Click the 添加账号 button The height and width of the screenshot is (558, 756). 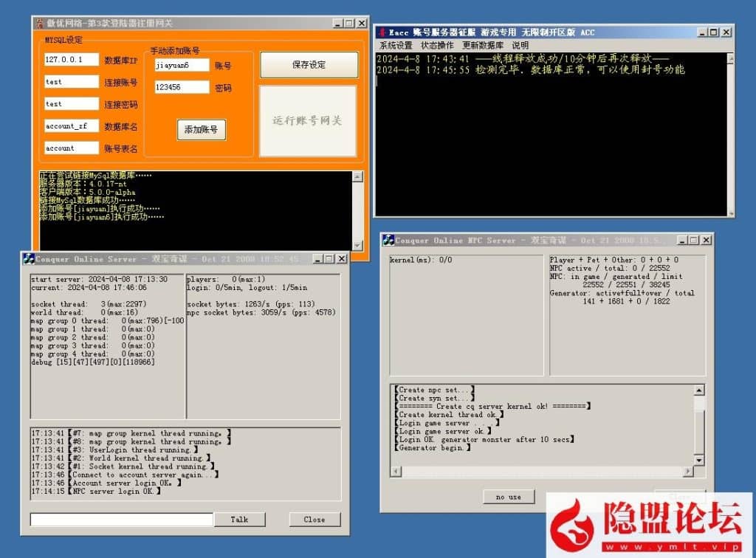pyautogui.click(x=201, y=130)
